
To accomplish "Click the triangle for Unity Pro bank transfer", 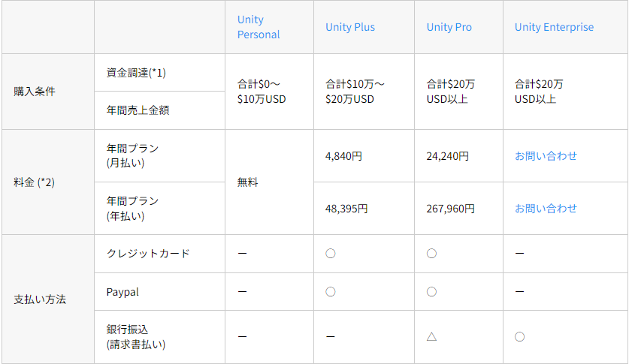I will tap(431, 337).
